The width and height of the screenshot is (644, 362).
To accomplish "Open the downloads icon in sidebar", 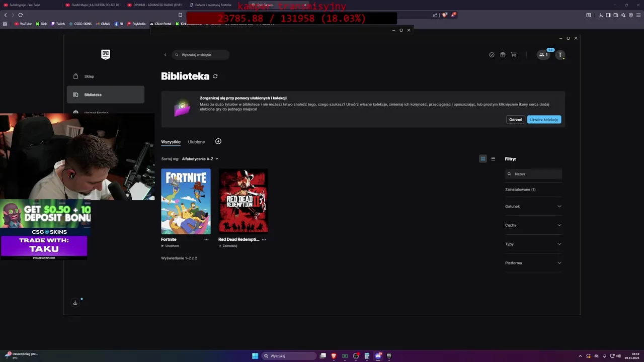I will tap(75, 303).
